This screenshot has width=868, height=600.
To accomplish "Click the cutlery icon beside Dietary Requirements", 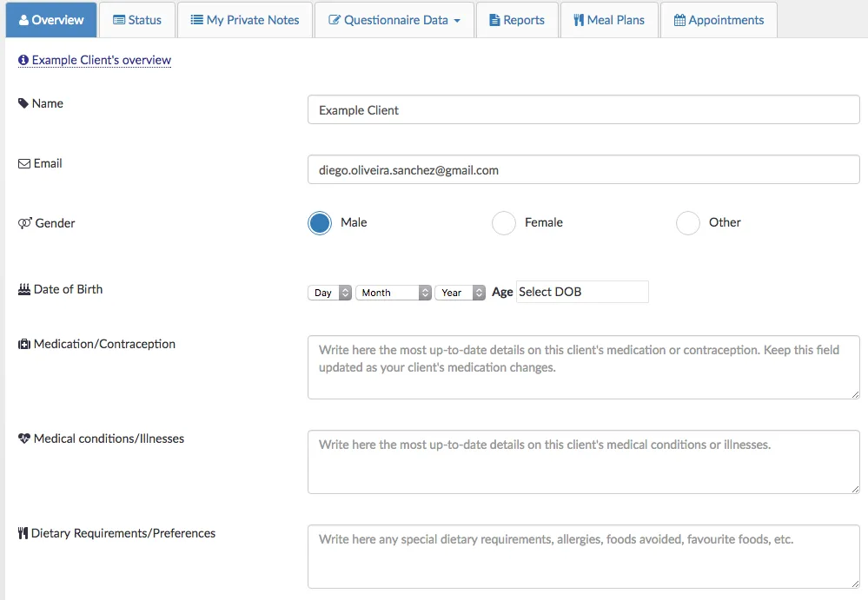I will [23, 533].
